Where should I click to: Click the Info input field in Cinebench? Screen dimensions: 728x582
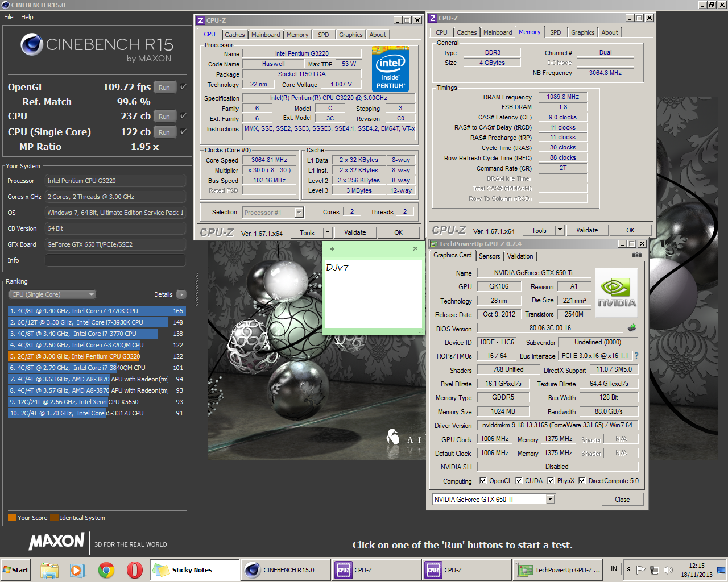(x=115, y=260)
